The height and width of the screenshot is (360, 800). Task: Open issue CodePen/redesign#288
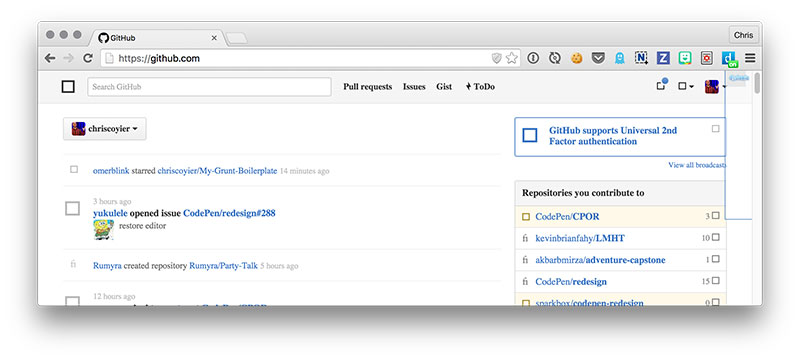point(229,213)
